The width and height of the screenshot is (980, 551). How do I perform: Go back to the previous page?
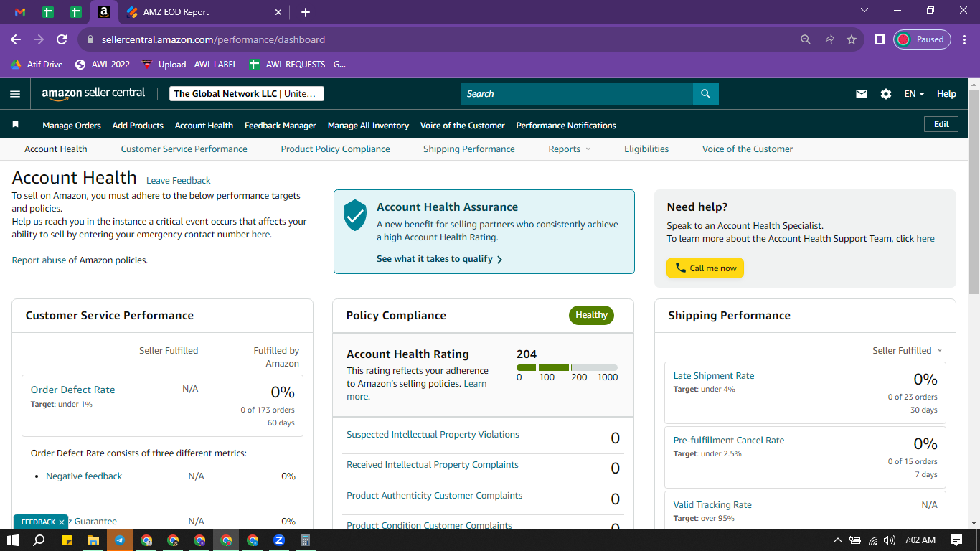[x=16, y=39]
